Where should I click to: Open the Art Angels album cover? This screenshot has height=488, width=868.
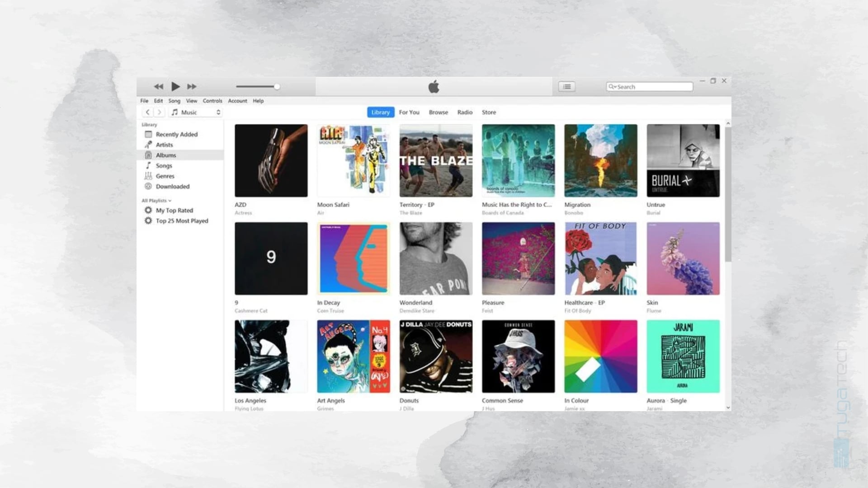[354, 357]
